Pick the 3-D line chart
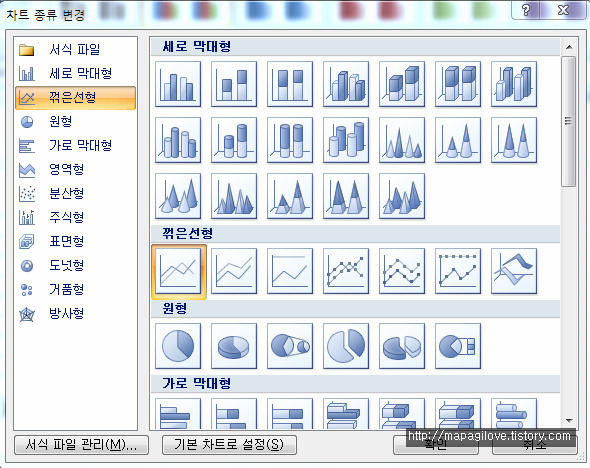Screen dimensions: 590x468 click(x=514, y=271)
